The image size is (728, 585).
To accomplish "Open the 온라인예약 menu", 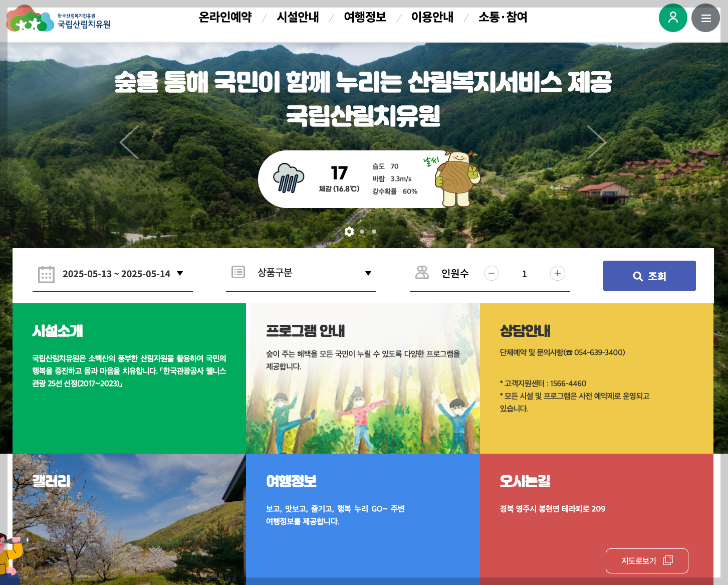I will (x=225, y=17).
